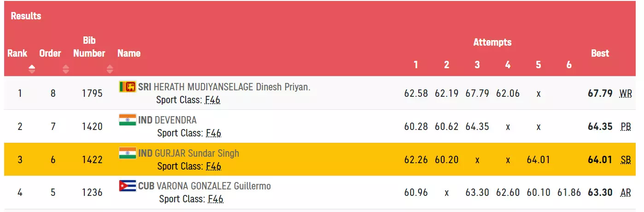Click the Bib Number column header
Viewport: 644px width, 212px height.
click(x=89, y=47)
